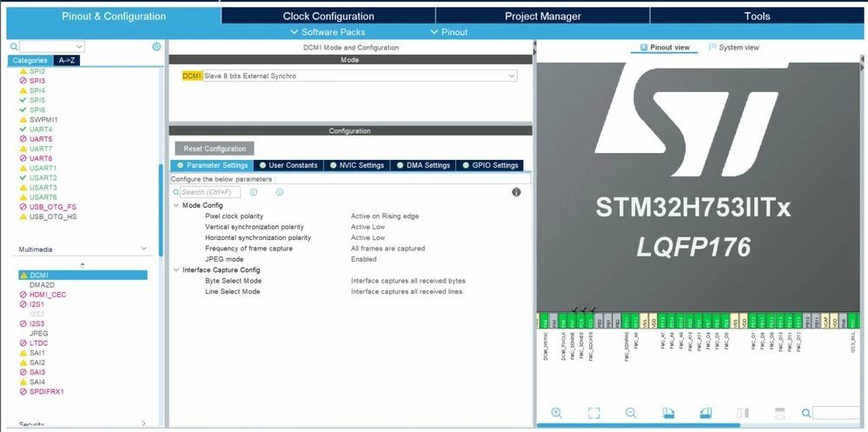Zoom in on the pinout view
This screenshot has height=432, width=868.
tap(556, 413)
